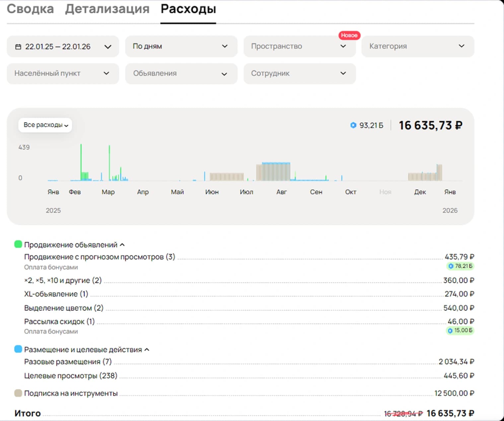The width and height of the screenshot is (504, 421).
Task: Click the Итого label
Action: (x=28, y=413)
